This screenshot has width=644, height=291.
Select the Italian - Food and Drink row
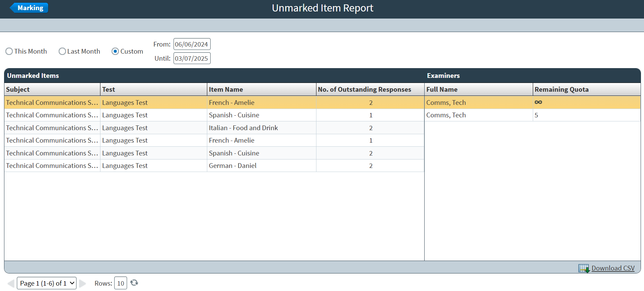[x=243, y=128]
